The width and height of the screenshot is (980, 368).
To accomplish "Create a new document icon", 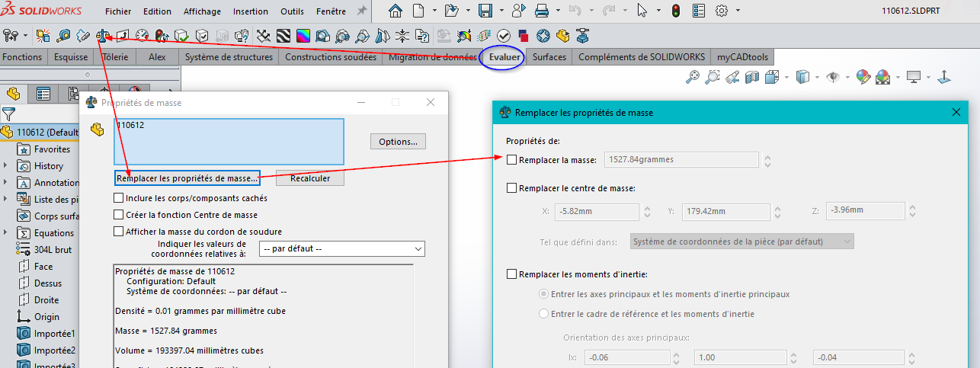I will (418, 11).
